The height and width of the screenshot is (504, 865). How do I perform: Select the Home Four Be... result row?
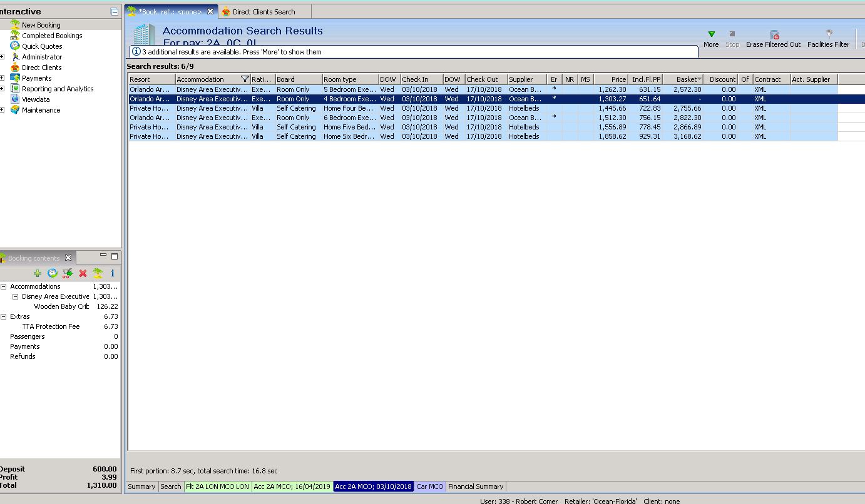coord(483,108)
